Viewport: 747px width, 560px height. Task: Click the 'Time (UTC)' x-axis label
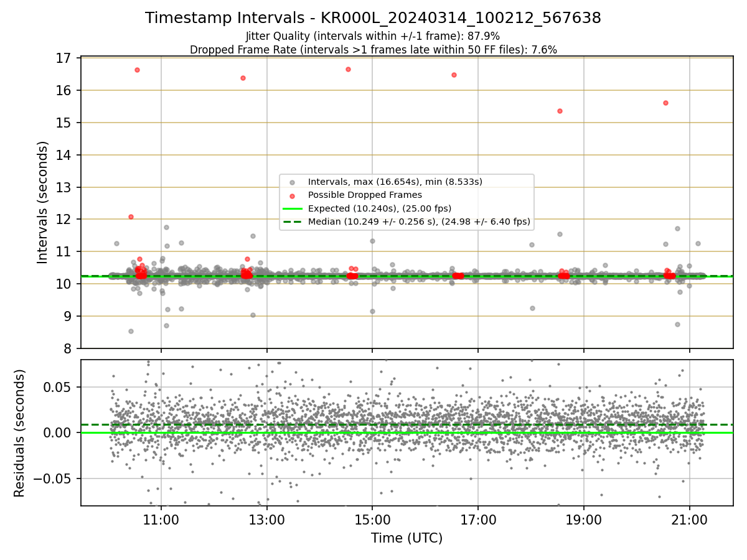(x=406, y=538)
